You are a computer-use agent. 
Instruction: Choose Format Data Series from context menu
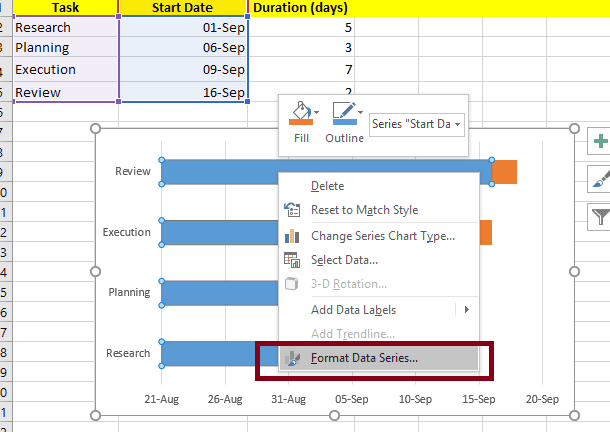[x=364, y=357]
